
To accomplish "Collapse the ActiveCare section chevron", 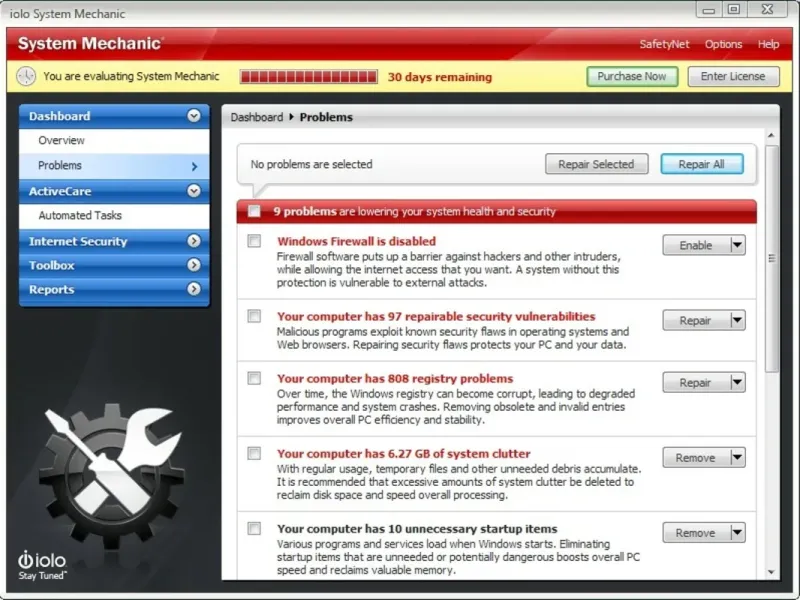I will coord(194,191).
